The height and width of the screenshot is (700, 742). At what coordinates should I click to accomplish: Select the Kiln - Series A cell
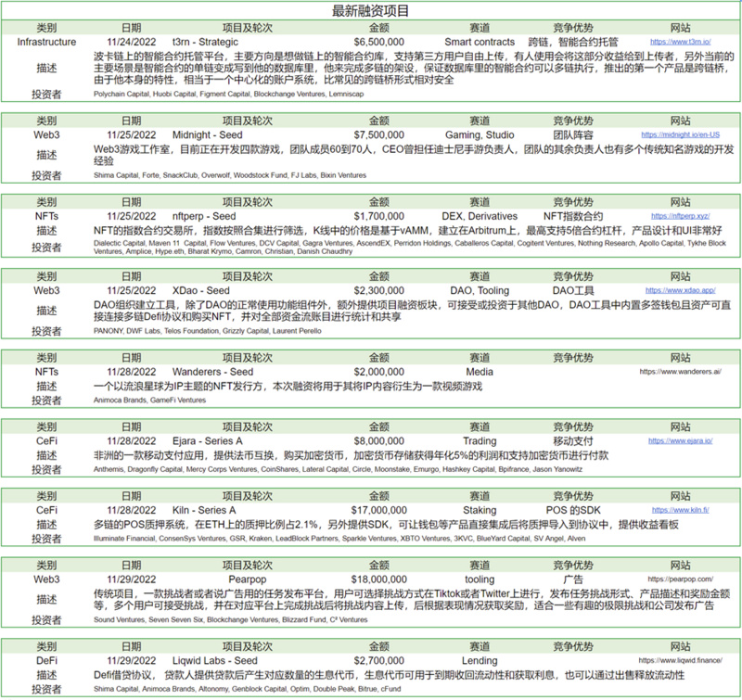(204, 510)
